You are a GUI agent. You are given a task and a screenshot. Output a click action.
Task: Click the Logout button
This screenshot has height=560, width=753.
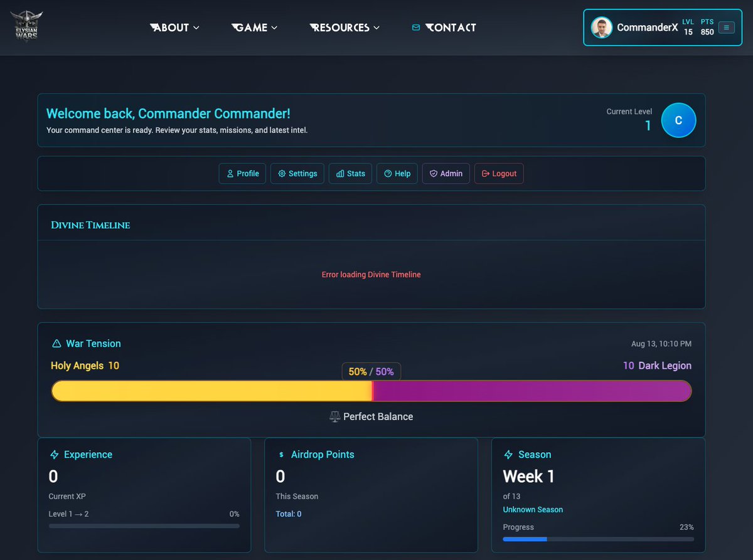click(499, 174)
